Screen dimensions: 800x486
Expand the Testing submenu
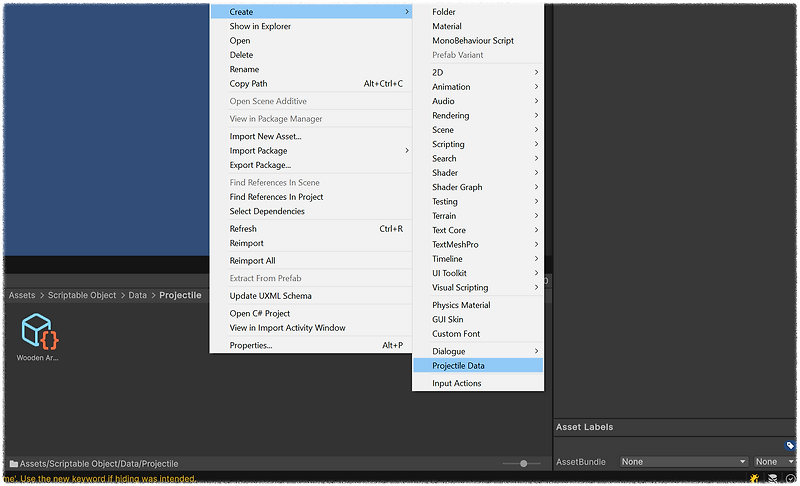[478, 201]
